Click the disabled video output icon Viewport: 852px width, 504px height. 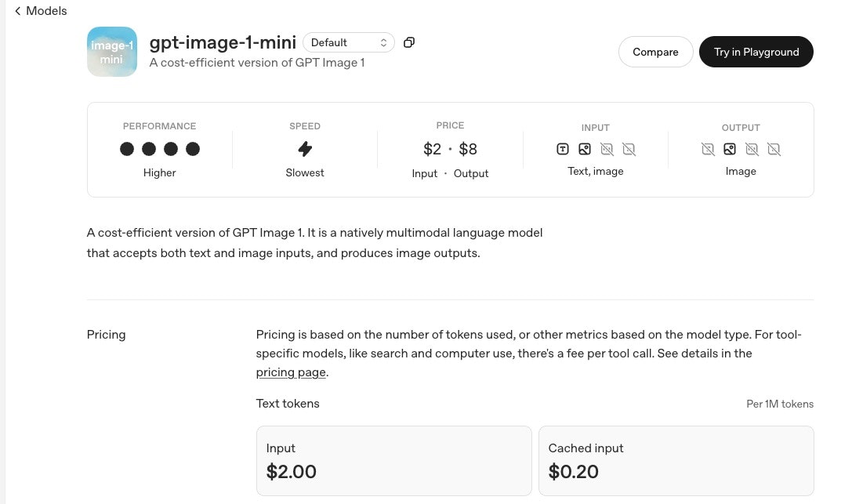[x=774, y=149]
